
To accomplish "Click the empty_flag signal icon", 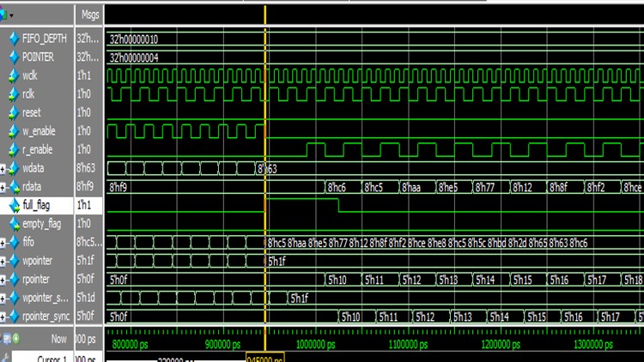I will pyautogui.click(x=14, y=223).
